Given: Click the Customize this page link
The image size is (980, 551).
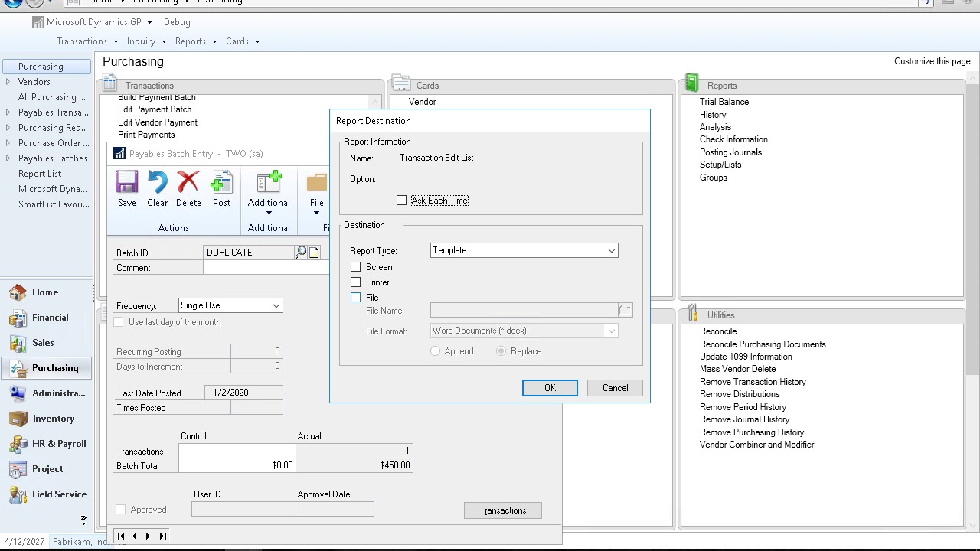Looking at the screenshot, I should tap(936, 61).
